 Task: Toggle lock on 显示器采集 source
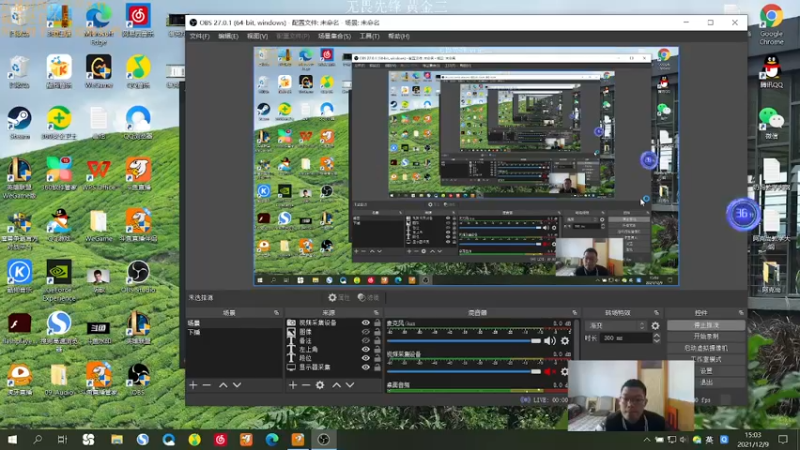(377, 367)
